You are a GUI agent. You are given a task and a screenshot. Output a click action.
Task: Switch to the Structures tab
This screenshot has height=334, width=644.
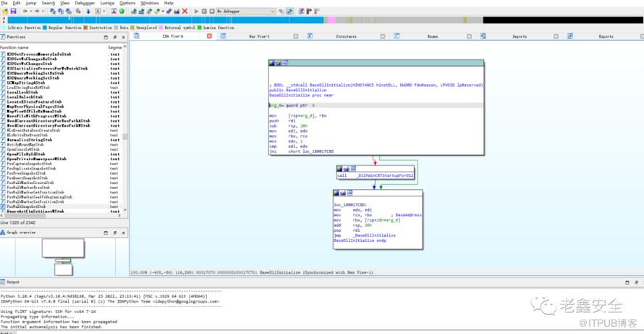(345, 36)
